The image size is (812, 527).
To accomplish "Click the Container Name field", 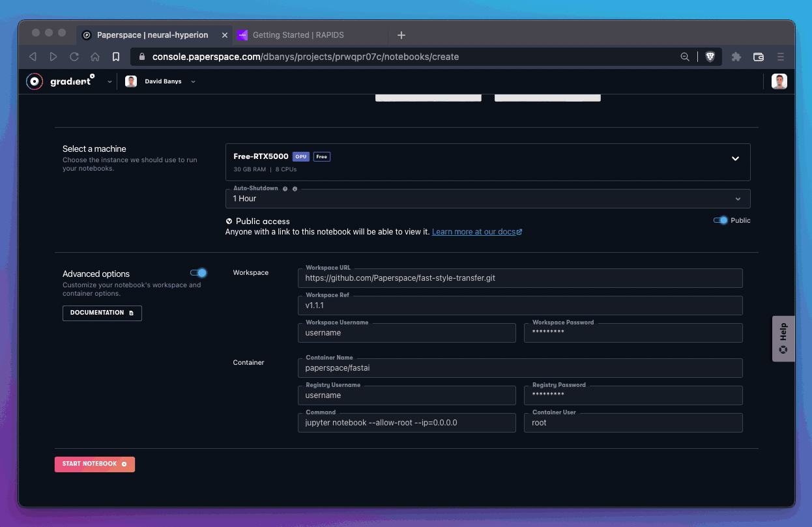I will tap(520, 367).
